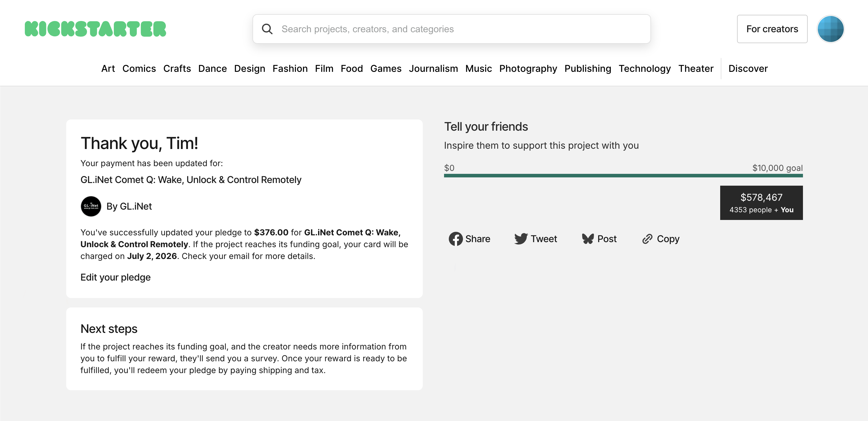
Task: Click the Twitter bird icon
Action: click(521, 239)
